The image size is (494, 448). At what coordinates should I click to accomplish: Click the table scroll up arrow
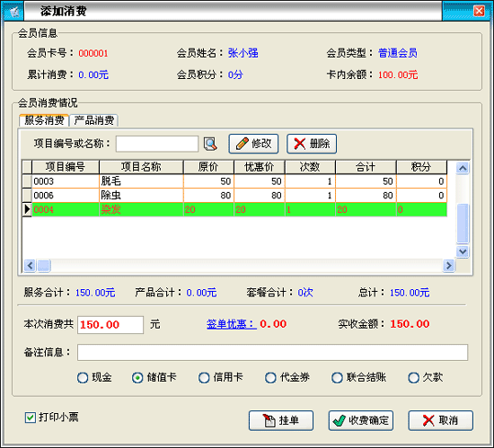click(x=463, y=168)
